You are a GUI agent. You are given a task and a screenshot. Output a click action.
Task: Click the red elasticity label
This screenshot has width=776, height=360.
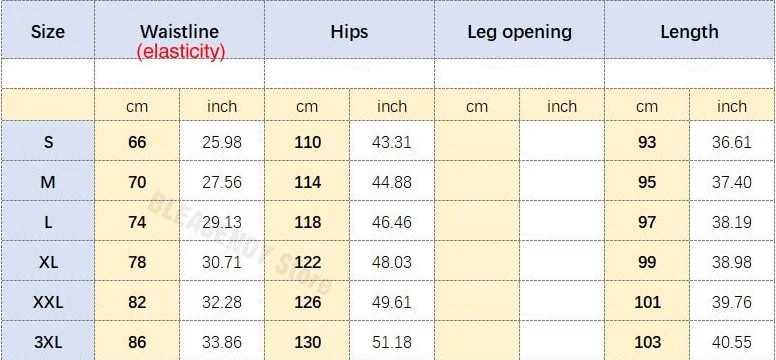181,51
